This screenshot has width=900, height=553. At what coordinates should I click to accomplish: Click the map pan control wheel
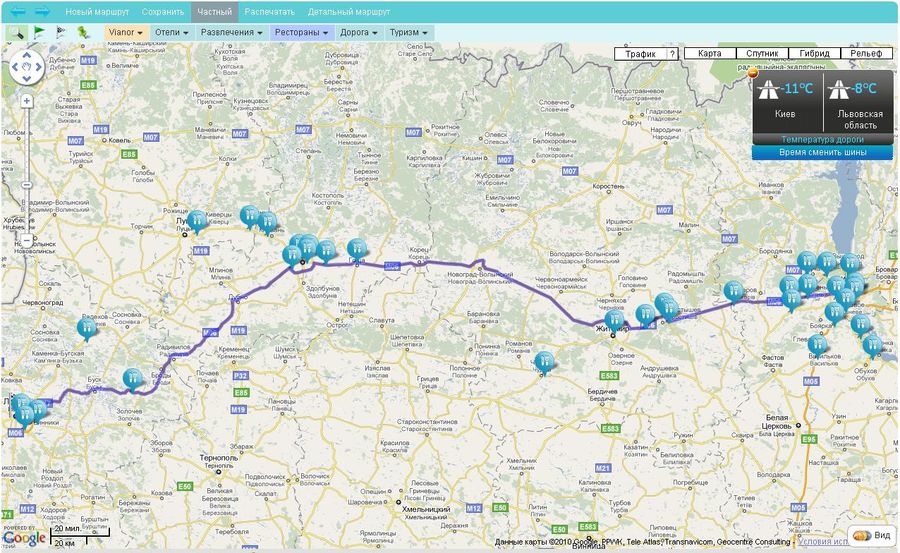click(25, 68)
